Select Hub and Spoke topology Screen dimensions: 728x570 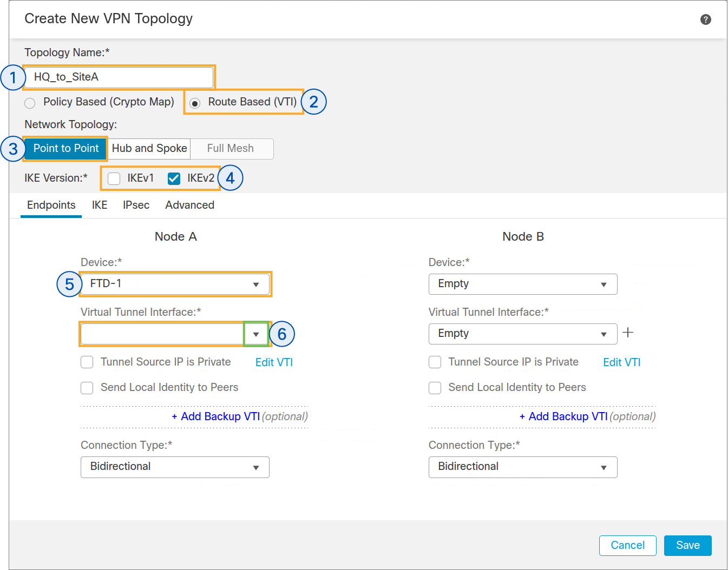[x=149, y=149]
